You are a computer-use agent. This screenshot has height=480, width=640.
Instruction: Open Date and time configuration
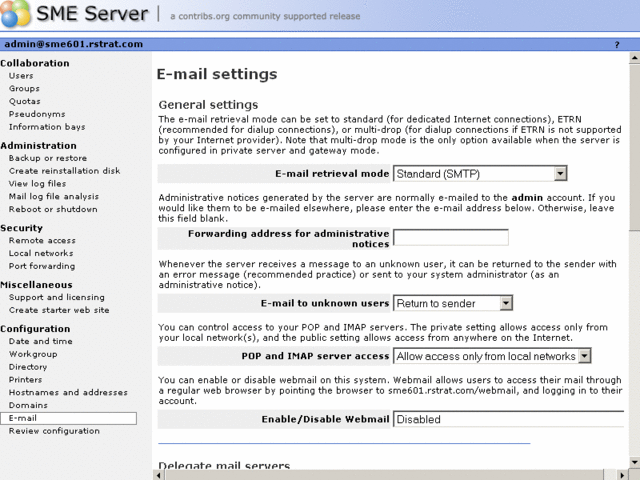[41, 341]
